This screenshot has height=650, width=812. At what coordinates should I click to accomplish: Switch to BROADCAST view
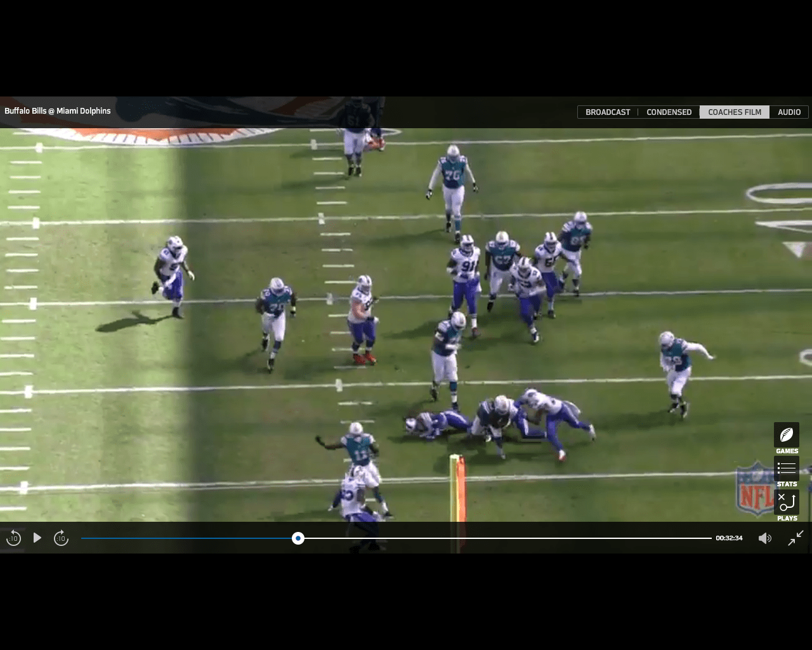[x=607, y=112]
